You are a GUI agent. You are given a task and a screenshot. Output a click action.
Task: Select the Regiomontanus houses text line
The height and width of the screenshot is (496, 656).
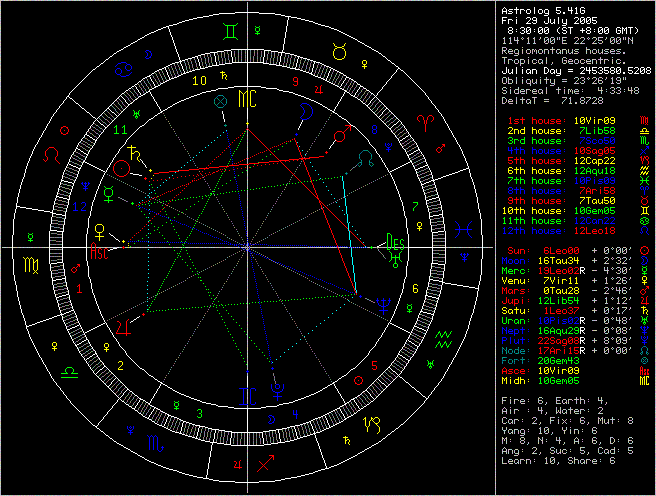pos(564,50)
